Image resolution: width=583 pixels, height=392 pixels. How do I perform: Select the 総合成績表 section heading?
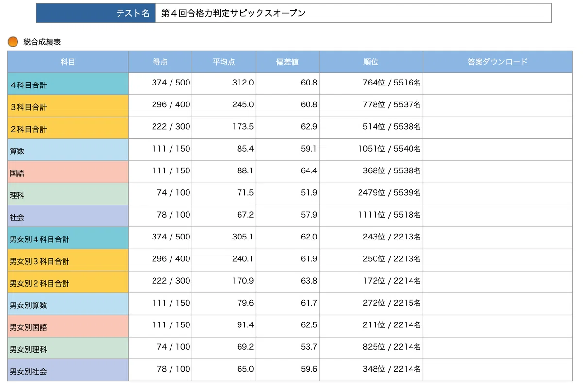[x=42, y=42]
